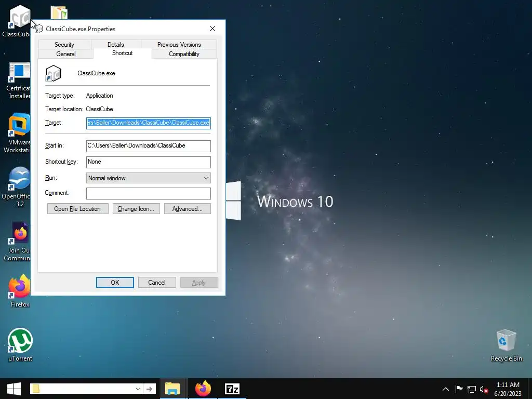
Task: Click the taskbar clock showing 1:11 AM
Action: coord(508,389)
